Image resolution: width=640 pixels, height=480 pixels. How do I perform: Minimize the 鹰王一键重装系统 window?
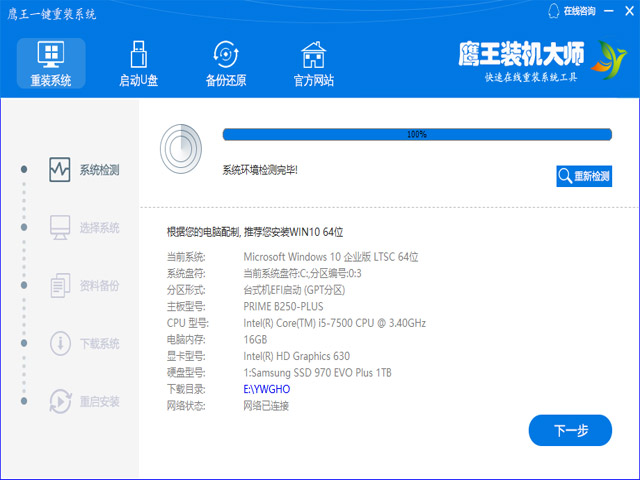point(609,11)
